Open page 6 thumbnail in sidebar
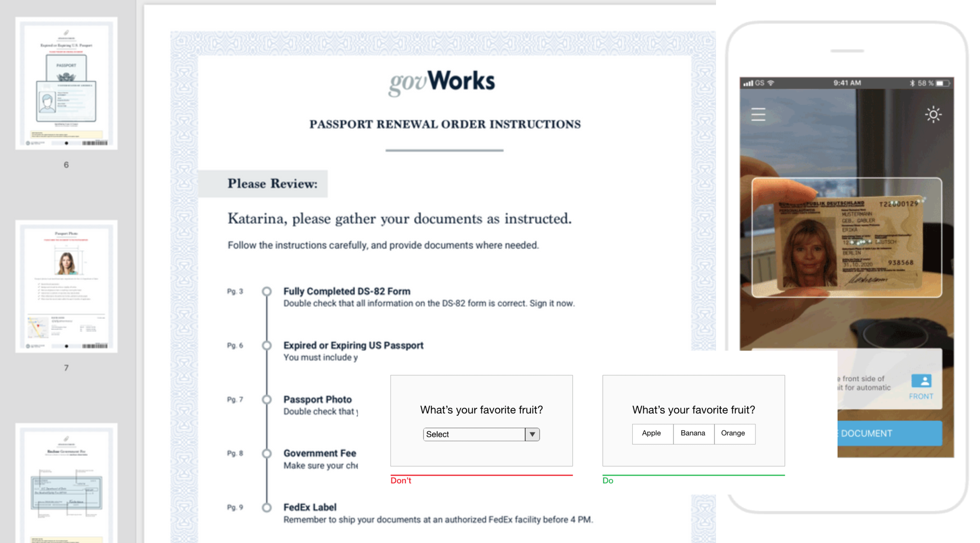 [66, 84]
